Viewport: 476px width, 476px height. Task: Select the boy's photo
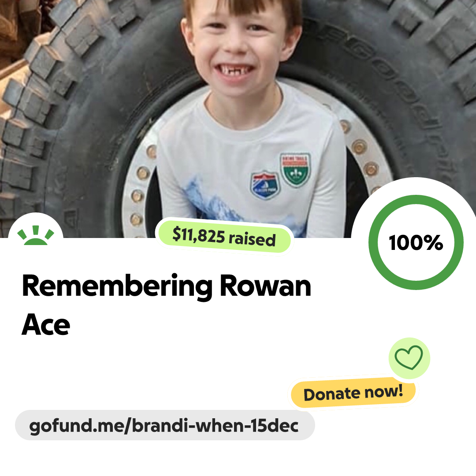pos(238,119)
